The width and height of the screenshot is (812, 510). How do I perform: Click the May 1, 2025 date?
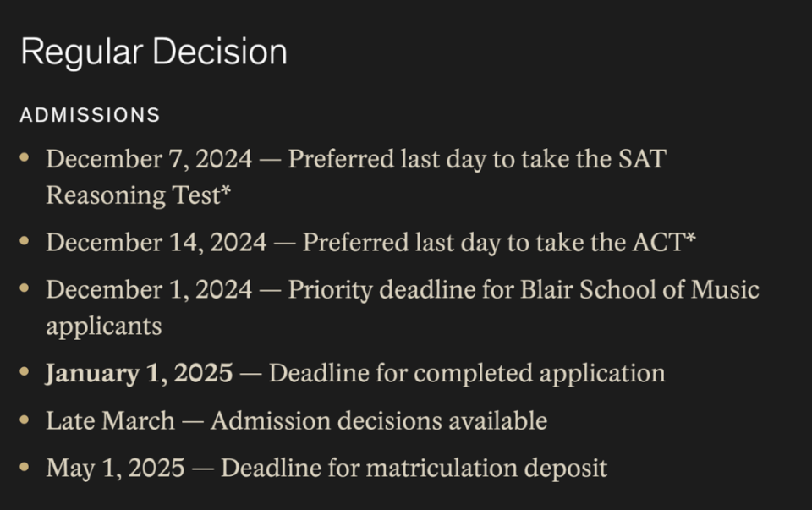(115, 468)
